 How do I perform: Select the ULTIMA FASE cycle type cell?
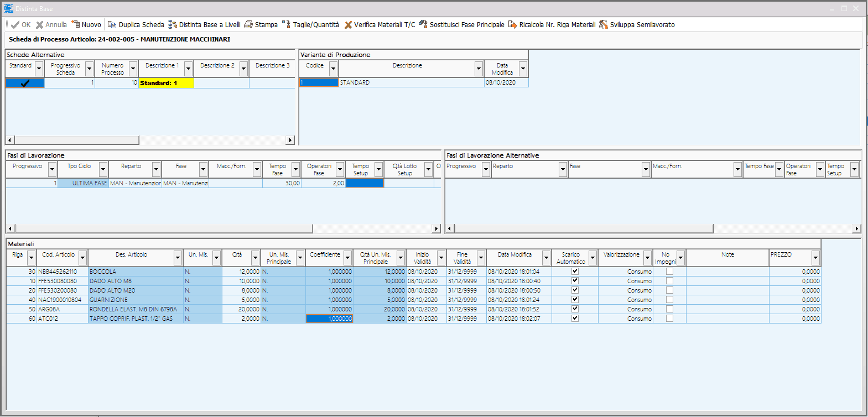(83, 183)
